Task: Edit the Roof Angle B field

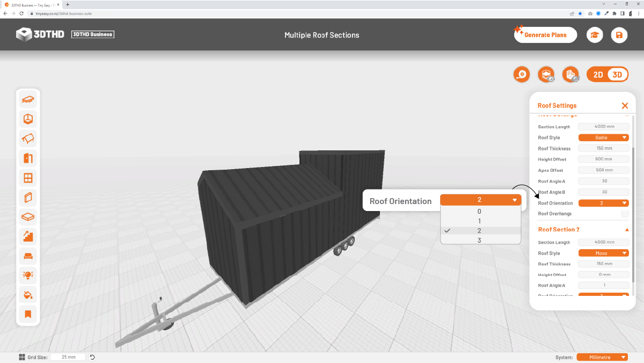Action: [604, 192]
